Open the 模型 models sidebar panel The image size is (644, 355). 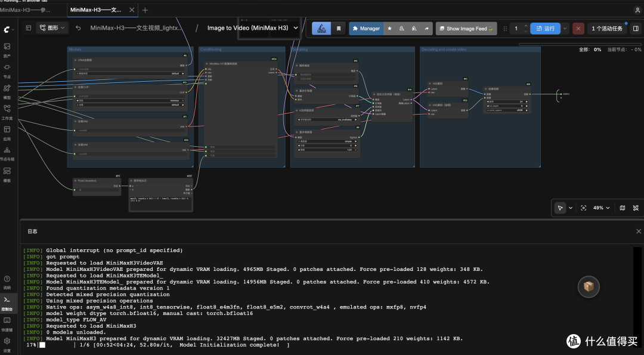pyautogui.click(x=7, y=91)
